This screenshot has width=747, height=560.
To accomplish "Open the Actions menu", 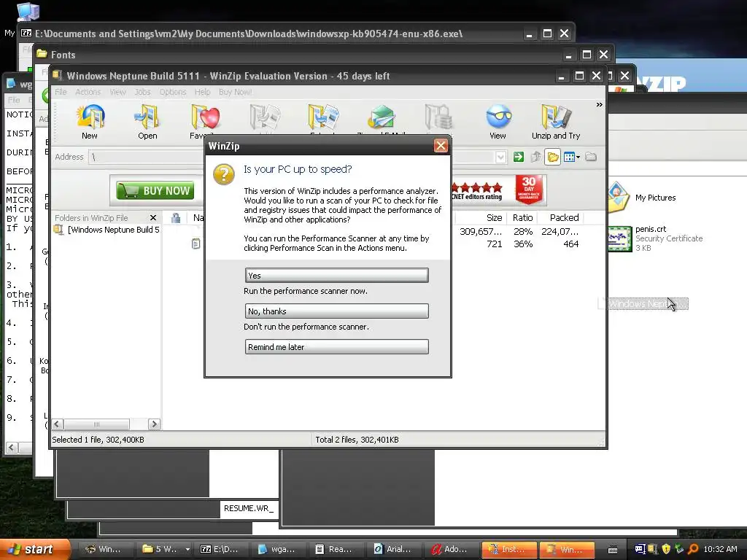I will coord(88,92).
